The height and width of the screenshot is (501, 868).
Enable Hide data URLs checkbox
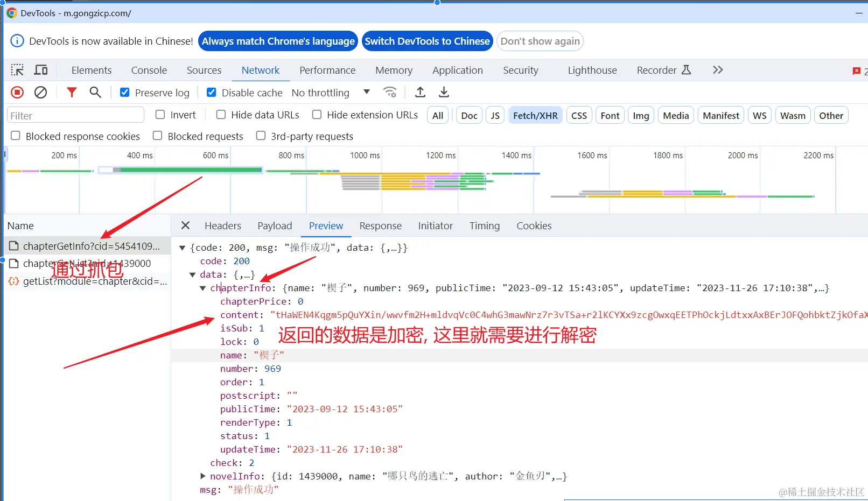click(221, 115)
